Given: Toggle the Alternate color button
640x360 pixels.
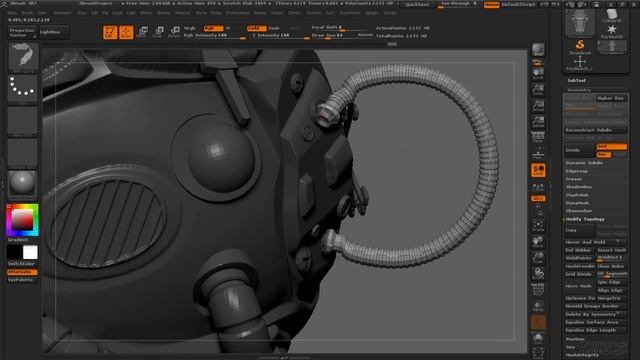Looking at the screenshot, I should click(x=22, y=272).
